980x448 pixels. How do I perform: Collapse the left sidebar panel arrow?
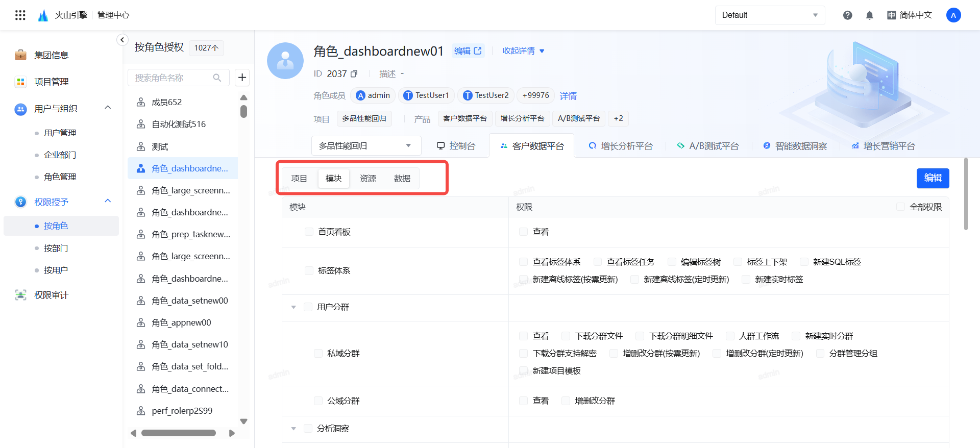point(122,40)
